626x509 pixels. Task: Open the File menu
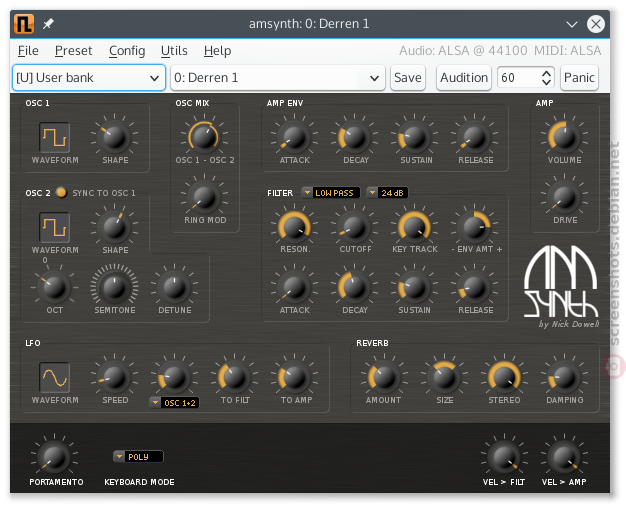tap(28, 51)
